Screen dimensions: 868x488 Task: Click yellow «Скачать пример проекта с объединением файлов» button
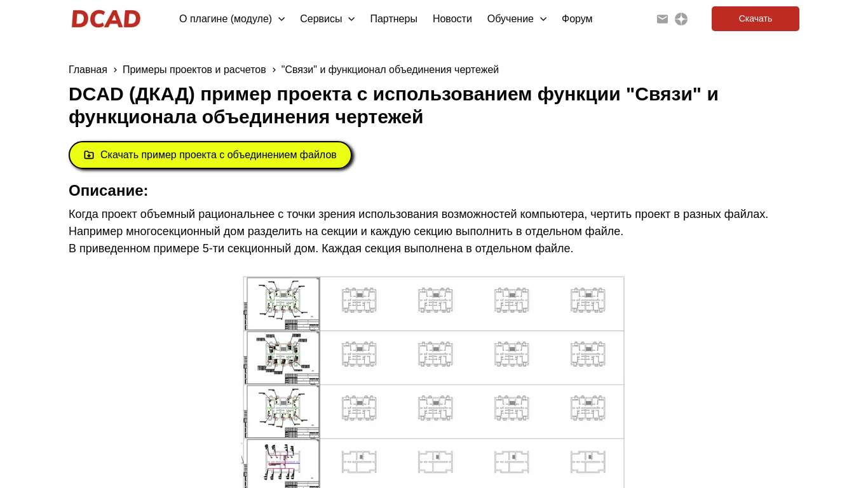click(x=210, y=155)
